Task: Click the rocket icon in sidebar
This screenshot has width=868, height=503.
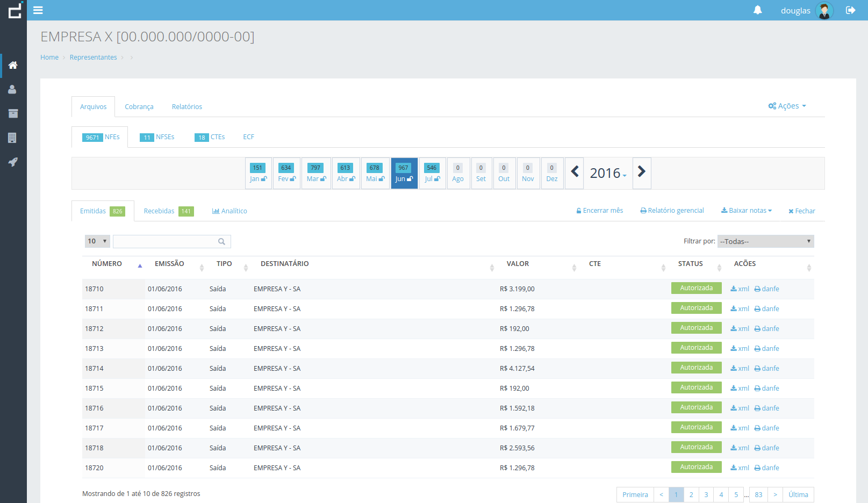Action: tap(13, 162)
